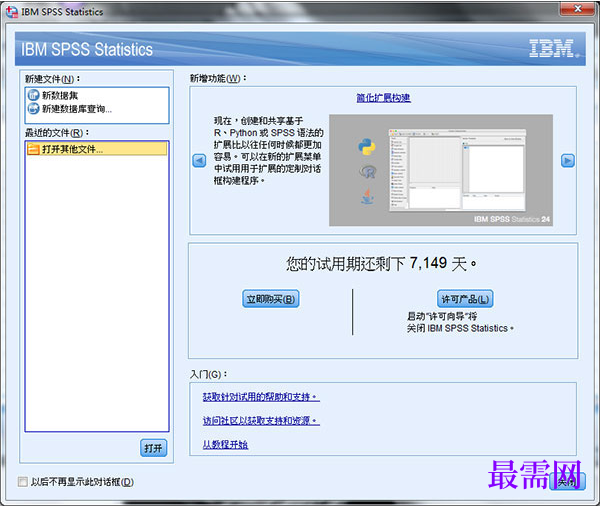The height and width of the screenshot is (506, 600).
Task: Select the 新数据集 new dataset entry
Action: [x=97, y=95]
